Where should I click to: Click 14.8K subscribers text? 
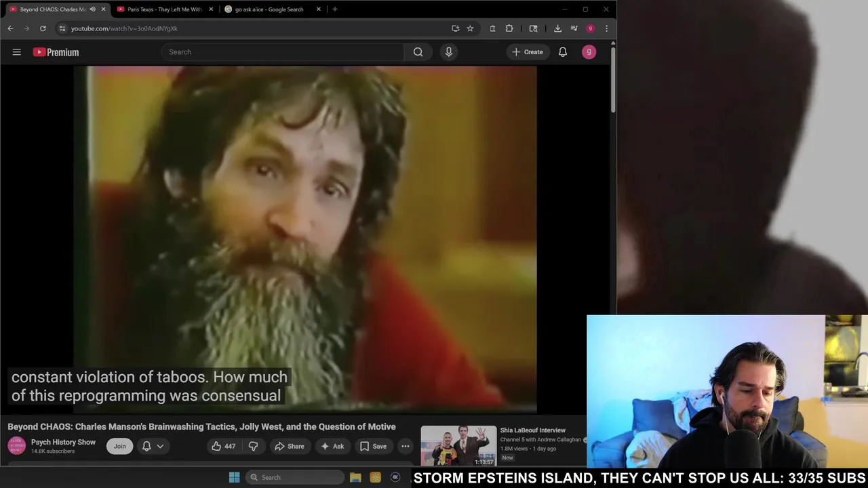(53, 451)
